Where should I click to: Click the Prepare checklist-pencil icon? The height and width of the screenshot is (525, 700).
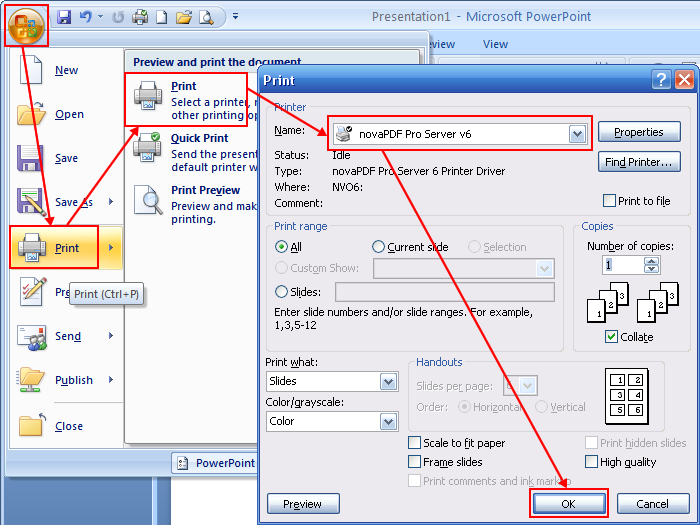click(33, 292)
